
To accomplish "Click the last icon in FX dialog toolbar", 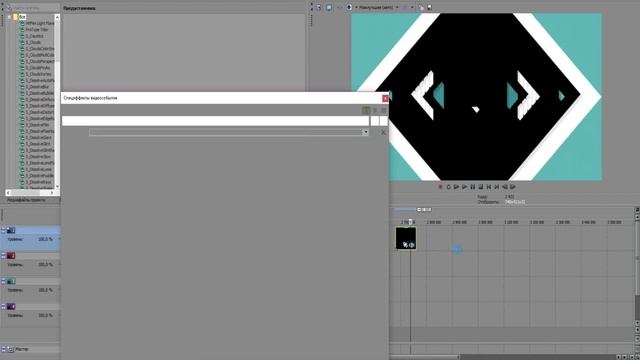I will click(x=384, y=110).
